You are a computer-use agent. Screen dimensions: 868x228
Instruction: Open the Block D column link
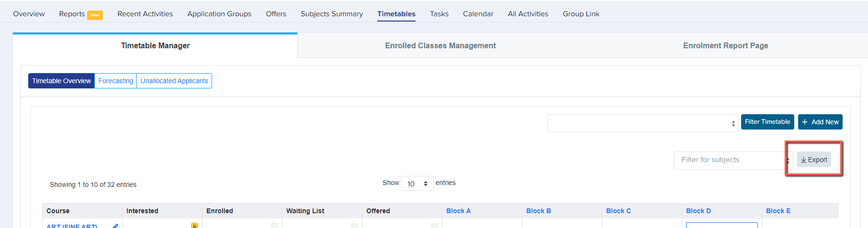pos(698,211)
